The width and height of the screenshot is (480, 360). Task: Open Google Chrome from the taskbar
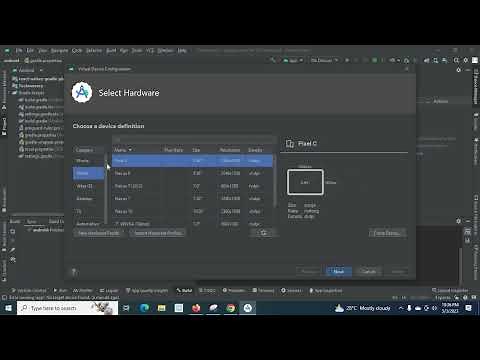tap(230, 308)
